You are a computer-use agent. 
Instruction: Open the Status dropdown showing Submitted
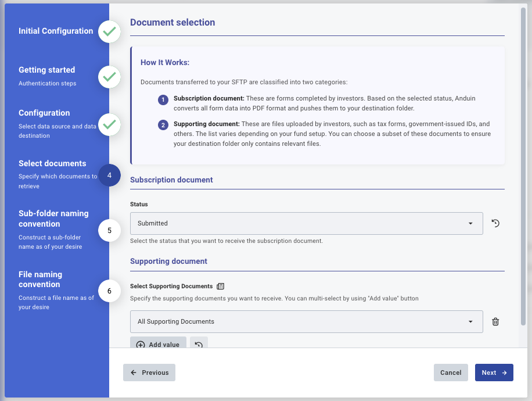[307, 223]
